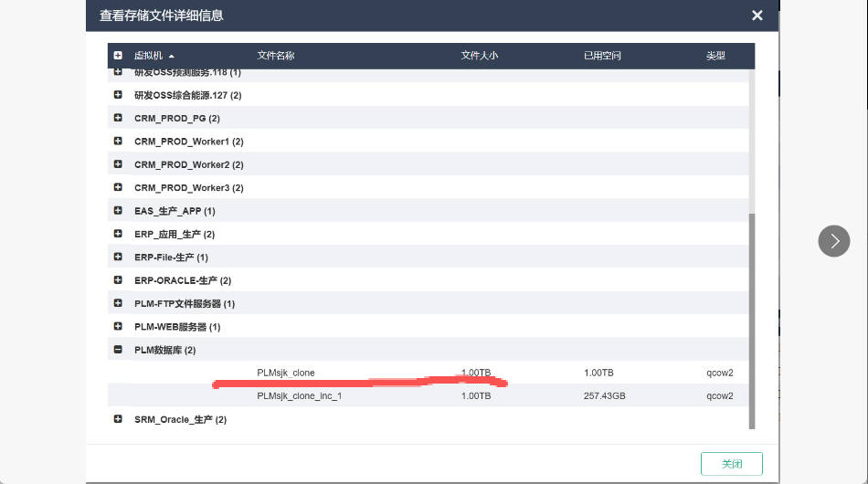Click plus icon beside PLM-FTP文件服务器
The image size is (868, 484).
click(118, 303)
